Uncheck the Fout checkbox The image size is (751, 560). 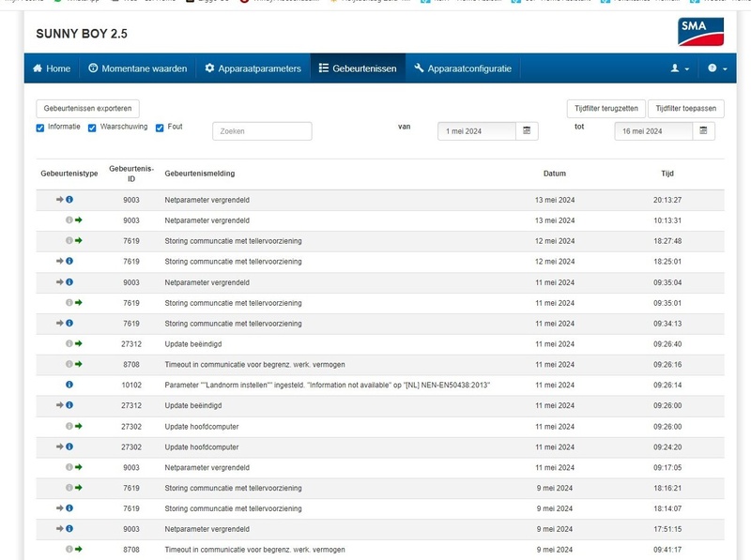(x=160, y=128)
